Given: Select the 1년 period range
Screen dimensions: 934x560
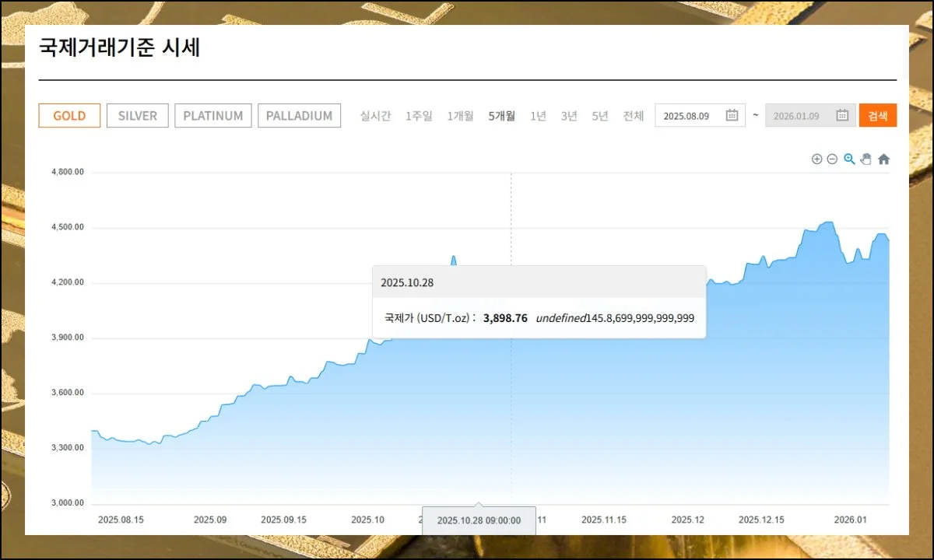Looking at the screenshot, I should pos(538,116).
